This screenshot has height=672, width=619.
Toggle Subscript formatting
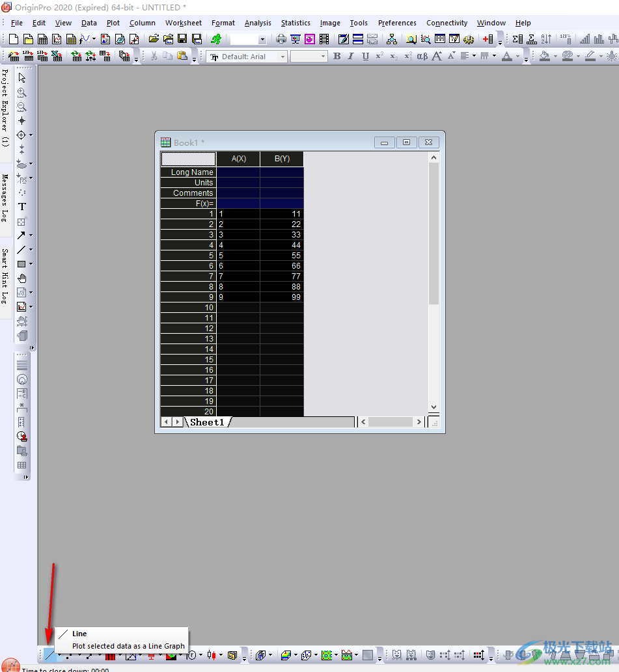pyautogui.click(x=394, y=56)
